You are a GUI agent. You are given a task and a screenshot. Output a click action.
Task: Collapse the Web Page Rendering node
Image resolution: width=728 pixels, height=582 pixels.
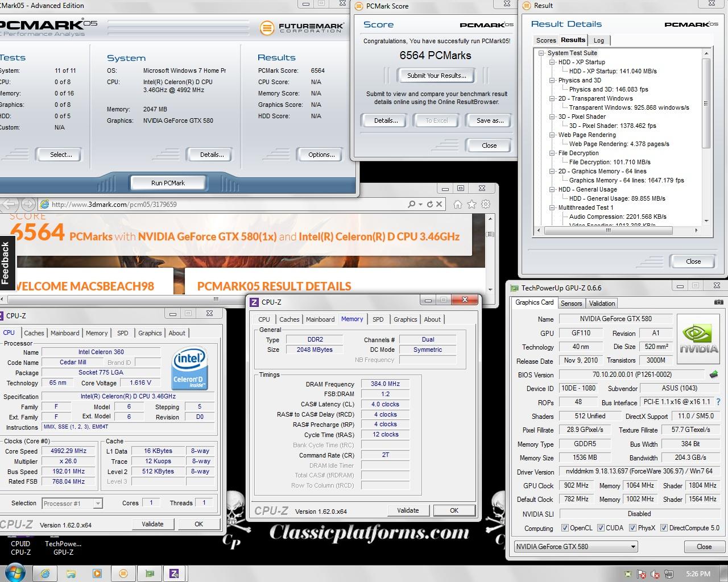pos(552,135)
